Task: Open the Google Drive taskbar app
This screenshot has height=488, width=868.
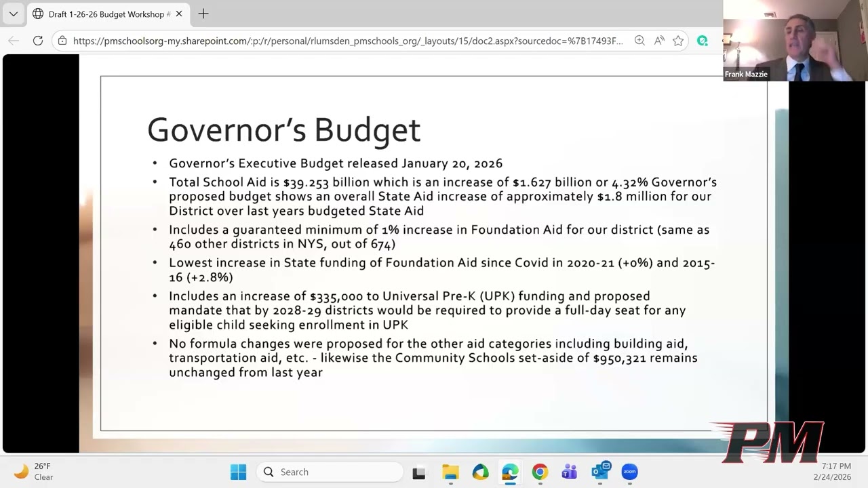Action: [480, 472]
